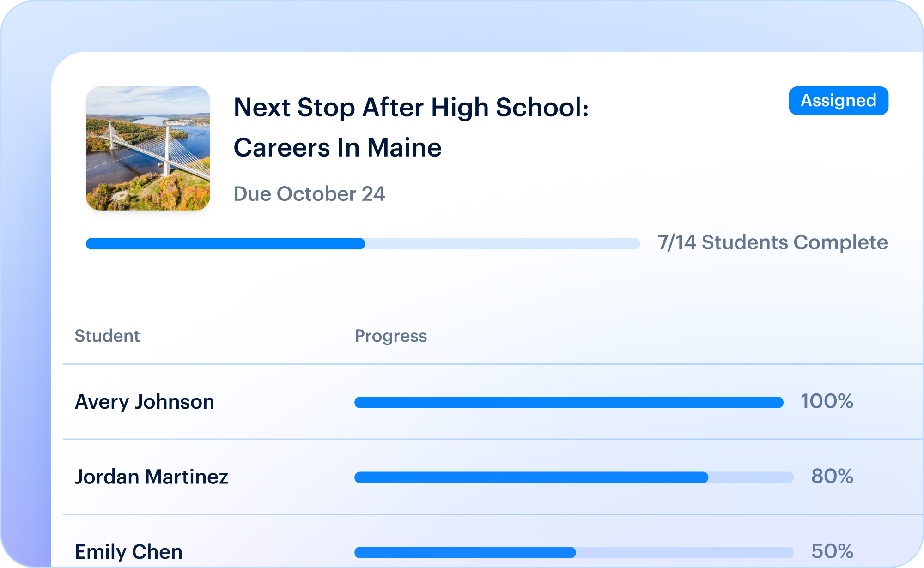Click Avery Johnson's progress bar

coord(569,402)
